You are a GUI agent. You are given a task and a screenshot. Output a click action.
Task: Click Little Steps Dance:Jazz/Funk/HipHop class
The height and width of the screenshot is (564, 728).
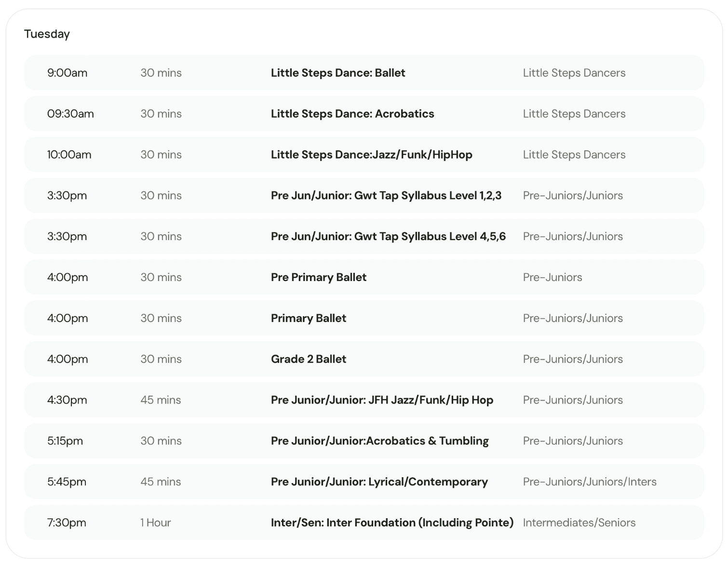(372, 155)
